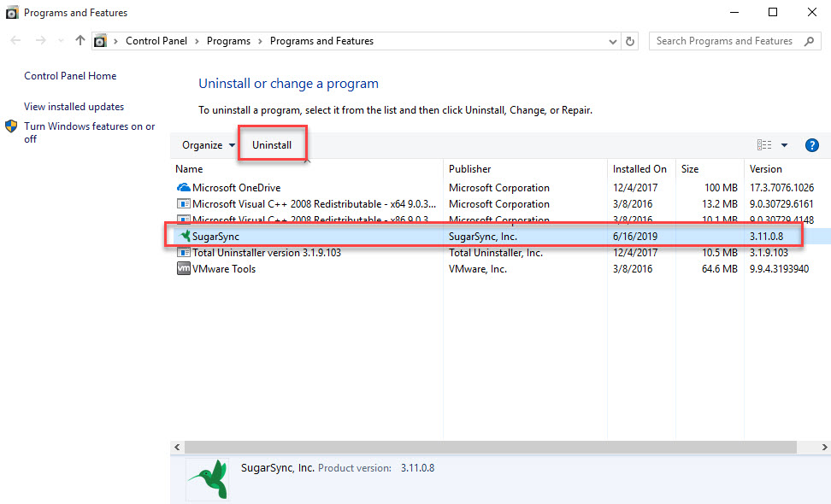The image size is (831, 504).
Task: Select VMware Tools row
Action: pyautogui.click(x=500, y=269)
